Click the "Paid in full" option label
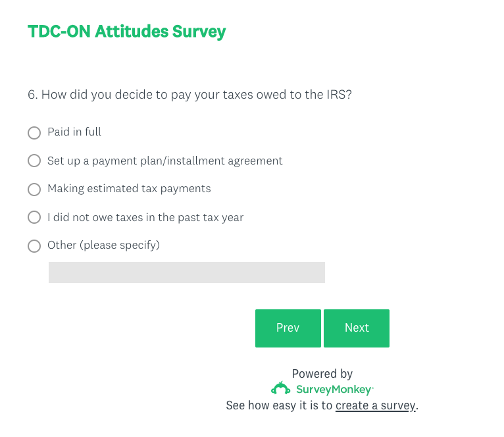504x437 pixels. pyautogui.click(x=74, y=132)
